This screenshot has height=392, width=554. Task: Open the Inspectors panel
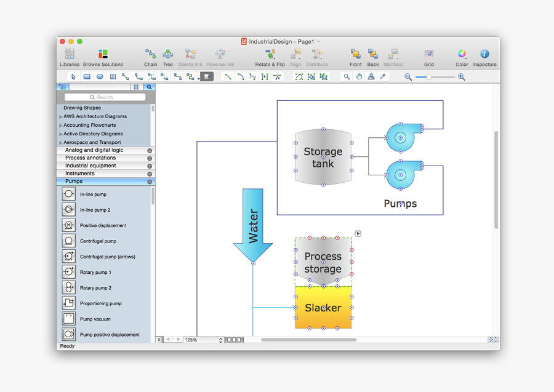click(484, 55)
